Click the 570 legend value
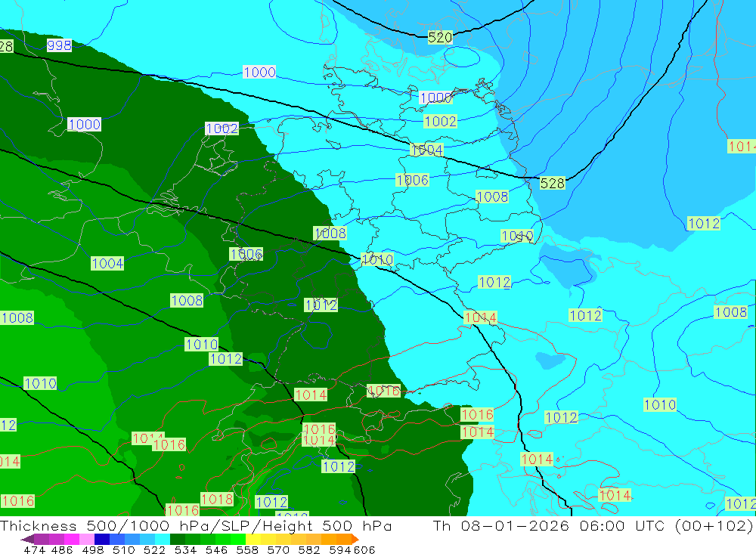 click(278, 549)
